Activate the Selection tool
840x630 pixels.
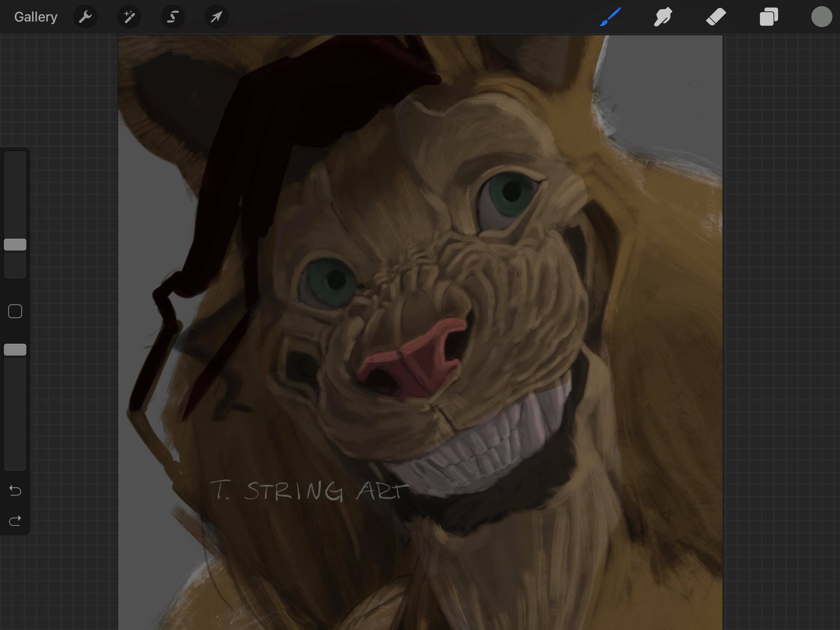173,17
